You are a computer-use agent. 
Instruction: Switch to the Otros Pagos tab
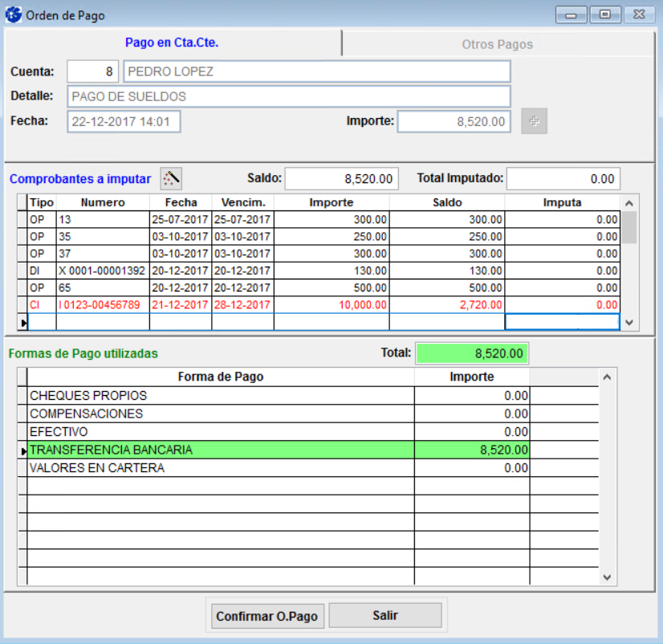pyautogui.click(x=497, y=44)
